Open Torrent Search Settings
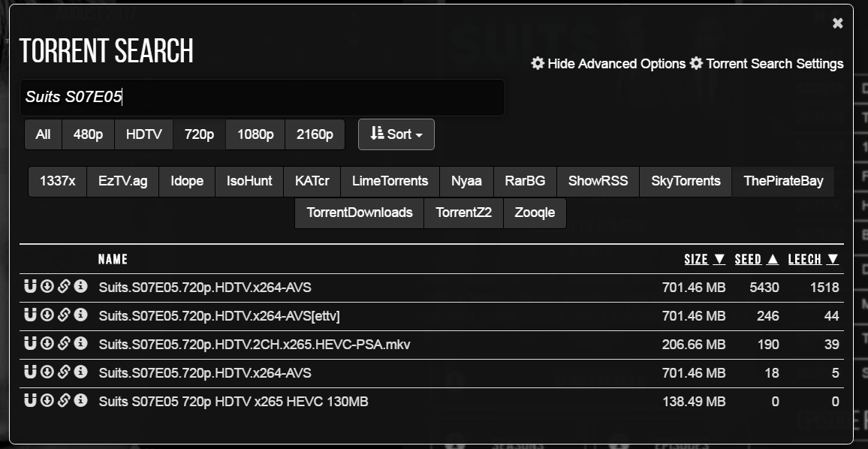This screenshot has width=868, height=449. coord(767,64)
